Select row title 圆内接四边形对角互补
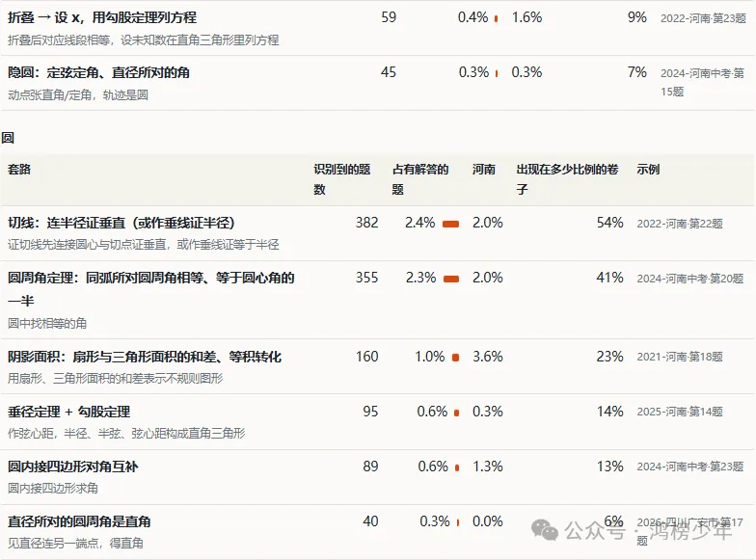 (x=73, y=467)
